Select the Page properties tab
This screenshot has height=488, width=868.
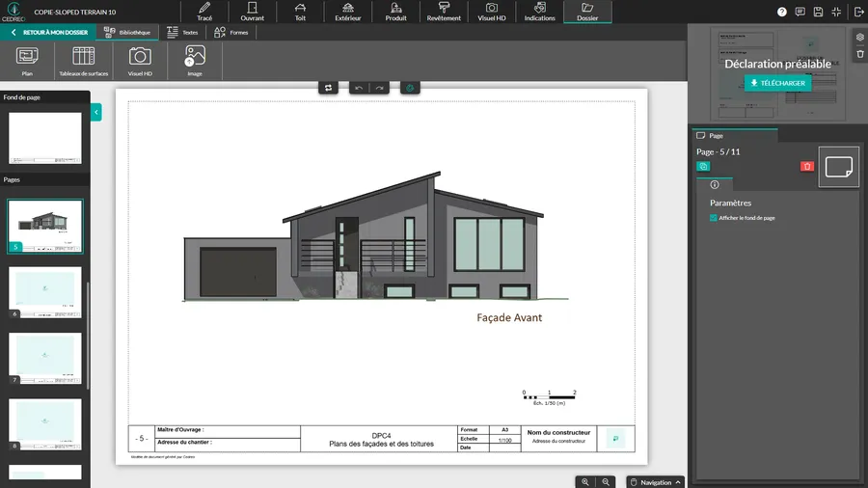pyautogui.click(x=735, y=136)
